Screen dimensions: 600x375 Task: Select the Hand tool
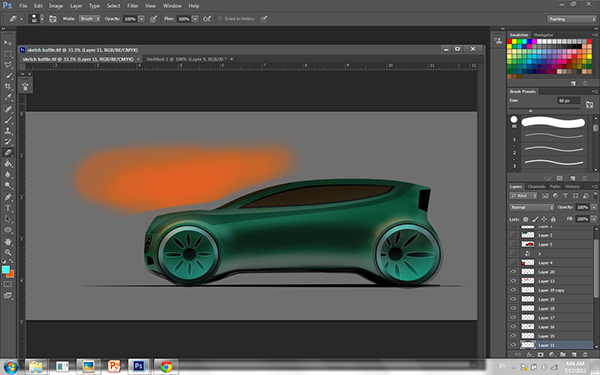(8, 242)
